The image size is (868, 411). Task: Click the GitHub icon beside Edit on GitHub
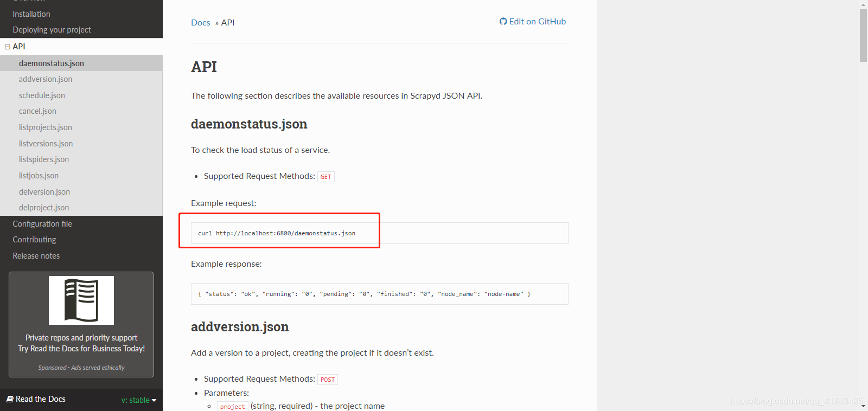(x=503, y=22)
